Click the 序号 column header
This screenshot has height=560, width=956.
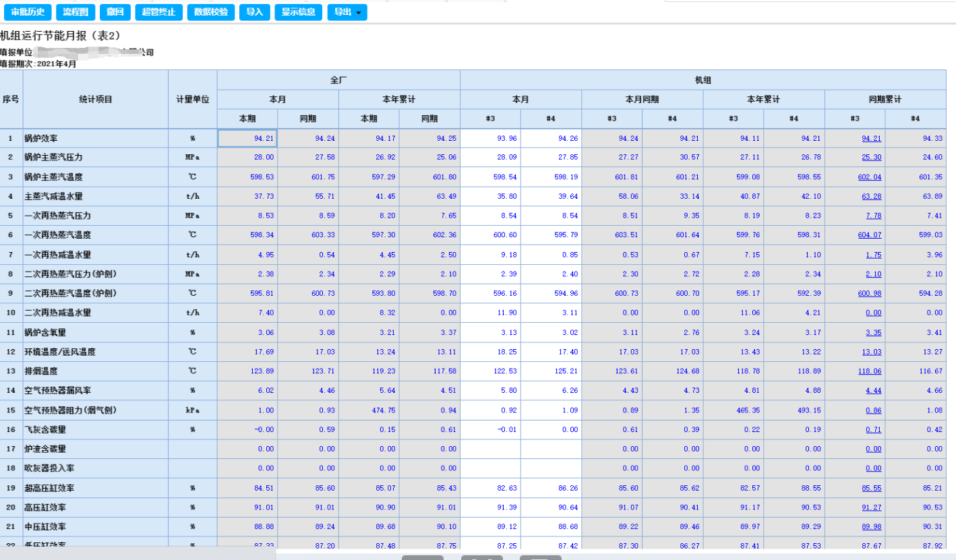[x=11, y=99]
